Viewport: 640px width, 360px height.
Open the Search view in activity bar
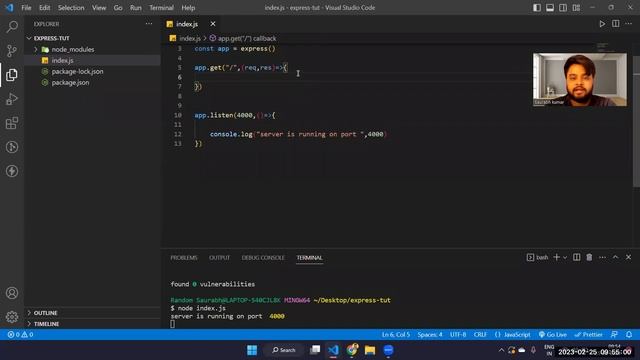coord(12,27)
